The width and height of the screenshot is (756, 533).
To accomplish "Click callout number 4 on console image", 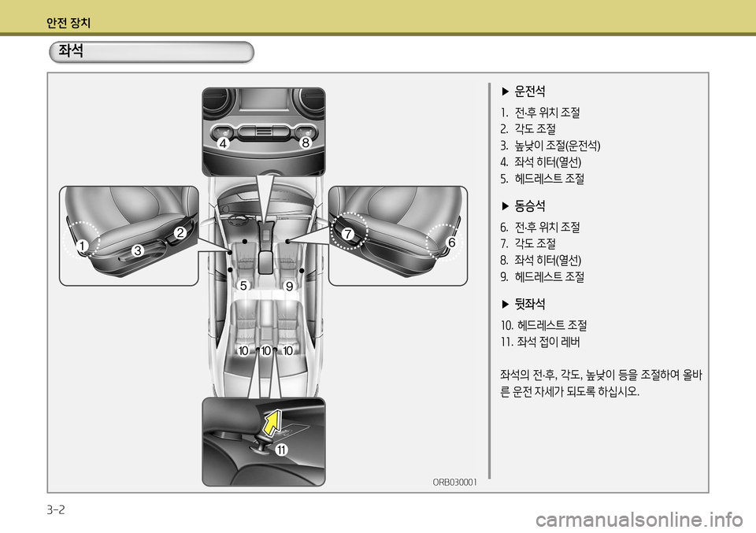I will [223, 143].
